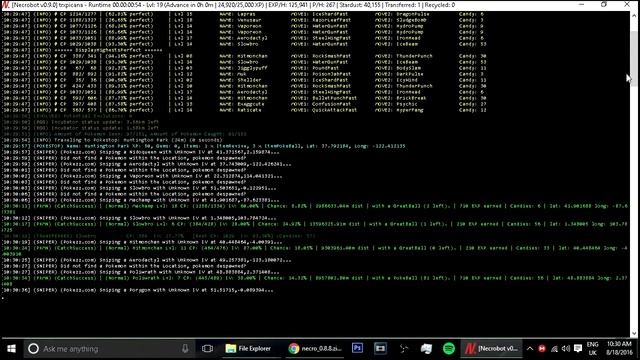Minimize the Necrobot console window
This screenshot has height=360, width=640.
581,4
